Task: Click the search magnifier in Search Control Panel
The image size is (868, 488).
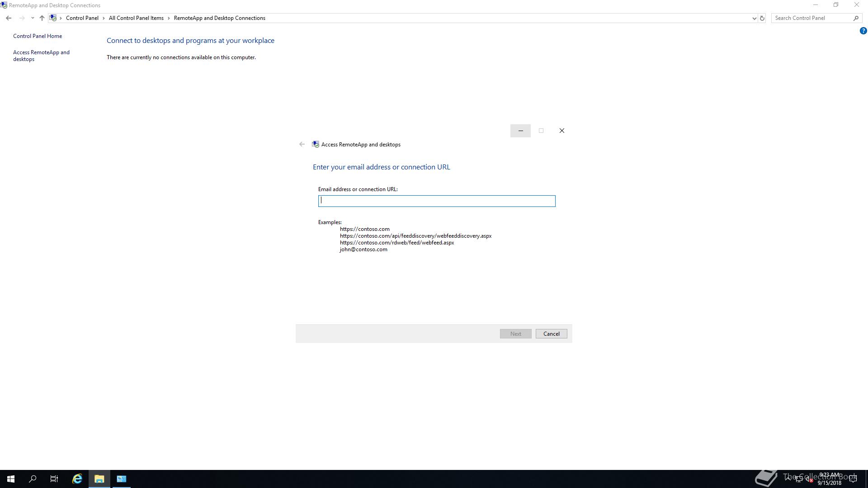Action: (x=856, y=18)
